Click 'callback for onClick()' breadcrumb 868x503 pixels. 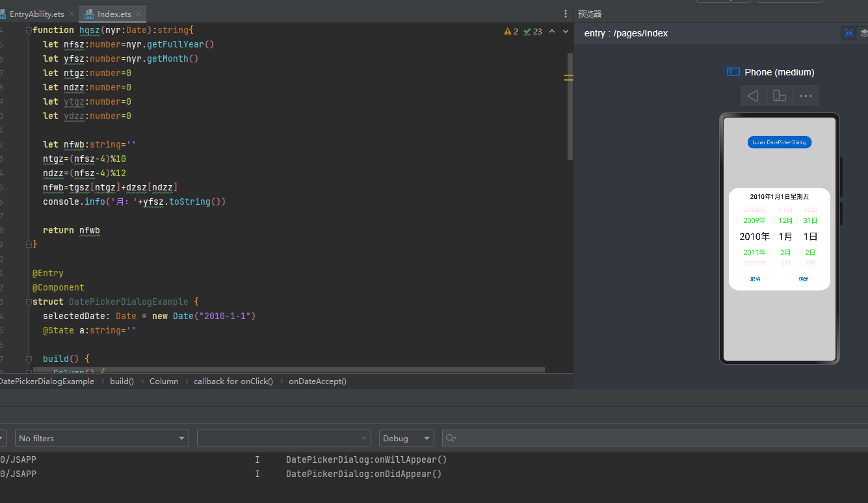pos(233,381)
